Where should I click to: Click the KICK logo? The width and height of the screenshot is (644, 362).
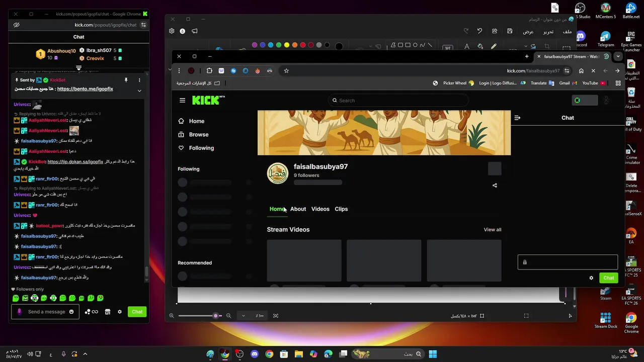click(208, 100)
